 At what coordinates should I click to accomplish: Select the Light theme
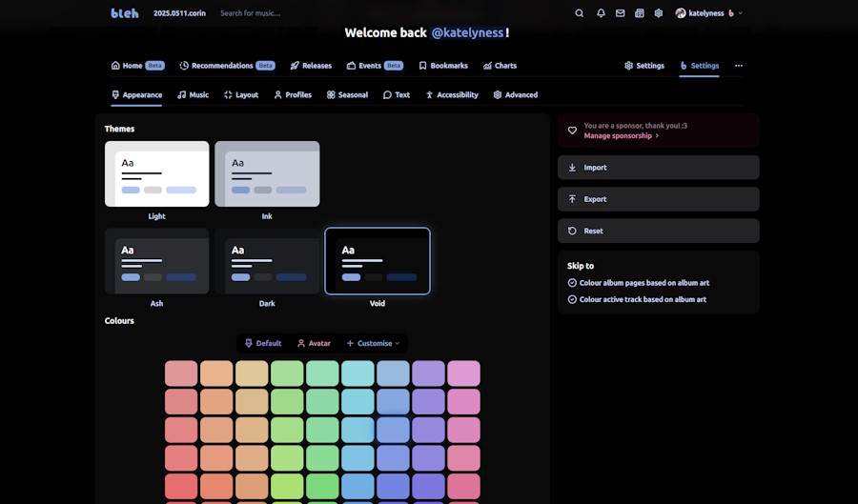[157, 173]
